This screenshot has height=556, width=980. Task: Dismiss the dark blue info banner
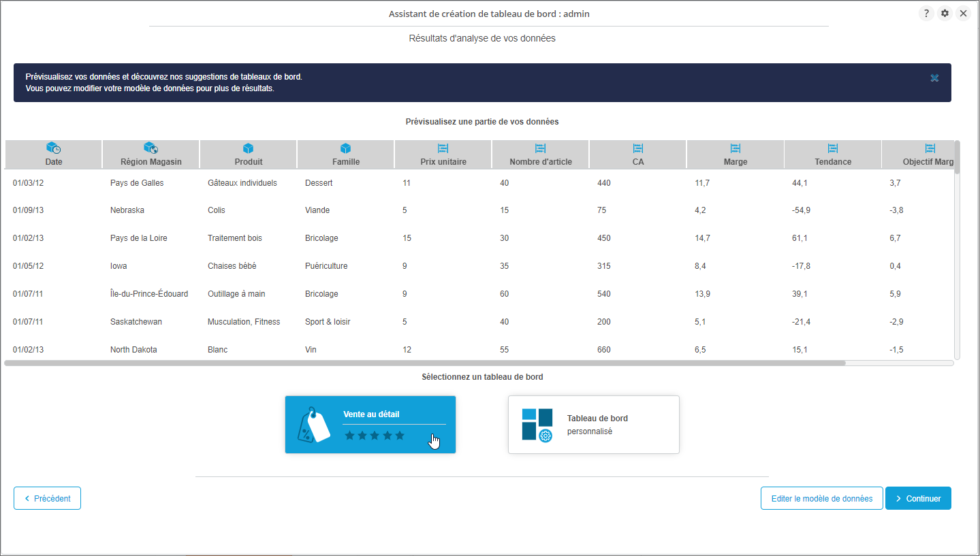[x=934, y=78]
